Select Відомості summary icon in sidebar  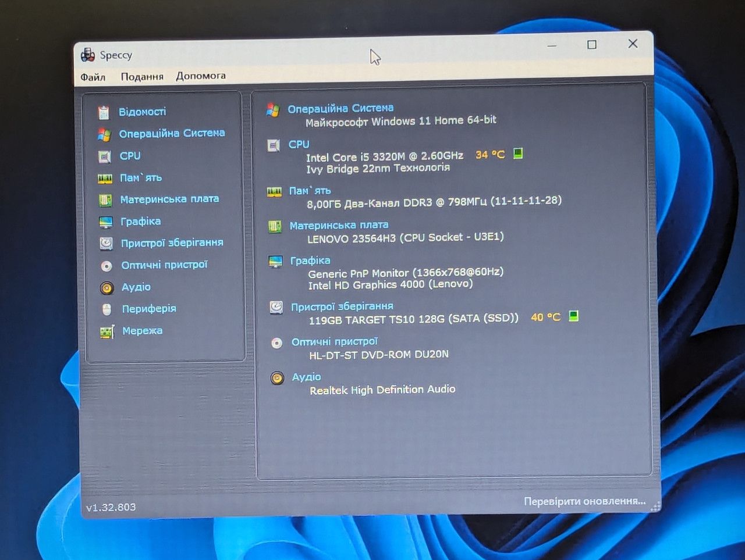click(104, 112)
